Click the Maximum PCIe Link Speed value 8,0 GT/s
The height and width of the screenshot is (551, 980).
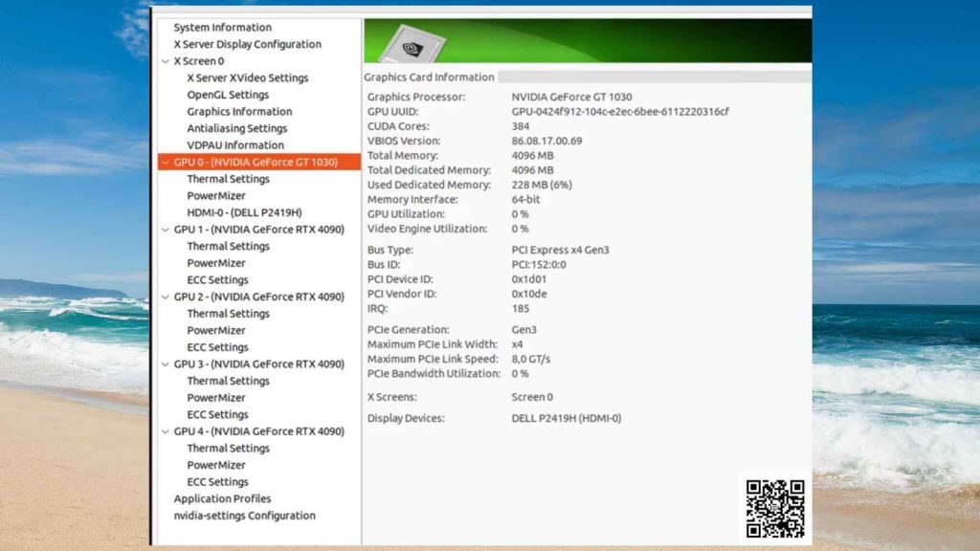[530, 360]
